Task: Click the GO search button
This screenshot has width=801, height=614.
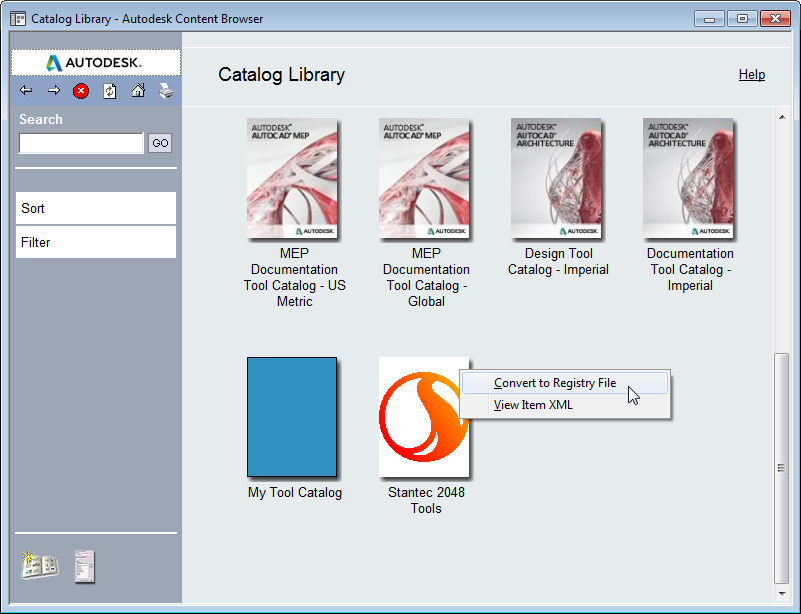Action: point(160,143)
